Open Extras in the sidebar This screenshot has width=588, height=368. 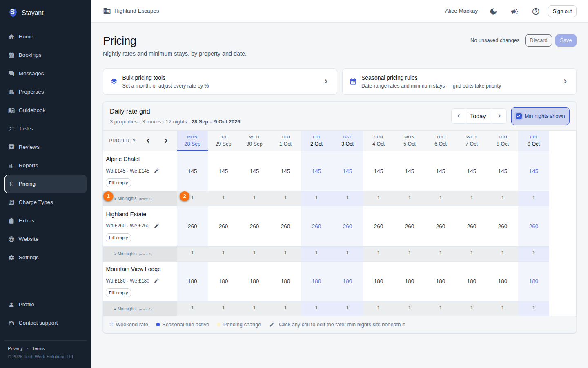(45, 221)
